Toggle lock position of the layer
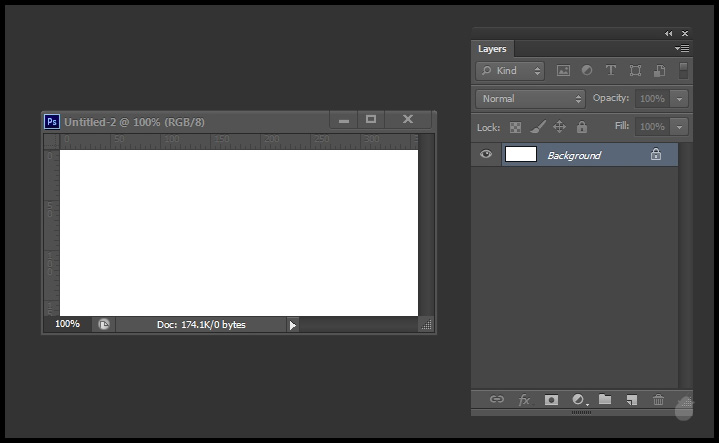 [559, 127]
